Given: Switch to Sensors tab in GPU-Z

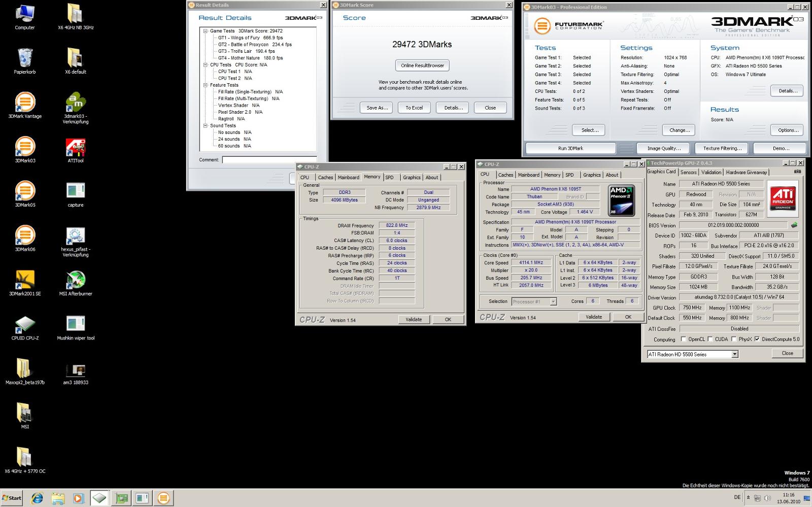Looking at the screenshot, I should point(688,173).
